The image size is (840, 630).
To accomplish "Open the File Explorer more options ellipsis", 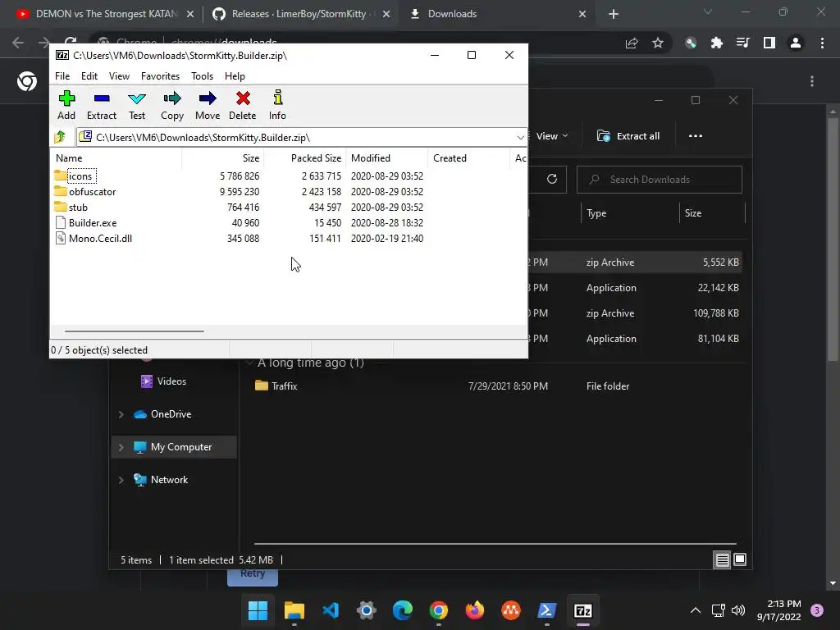I will pyautogui.click(x=696, y=136).
